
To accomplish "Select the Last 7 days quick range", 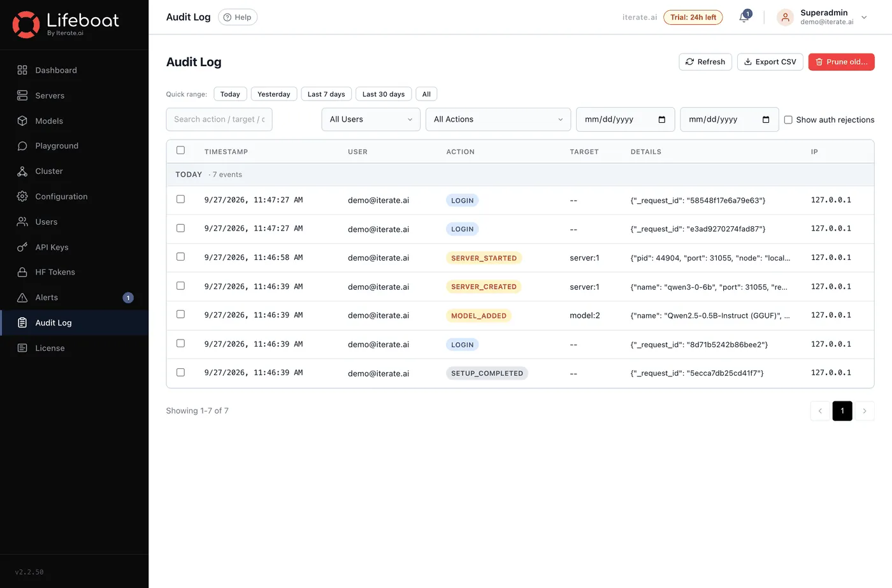I will tap(326, 94).
